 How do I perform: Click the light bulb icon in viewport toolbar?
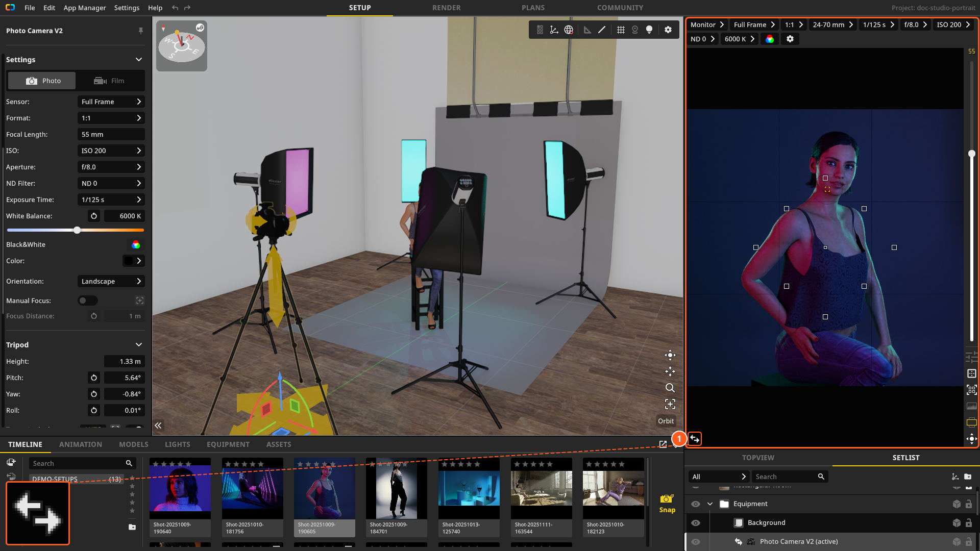click(649, 30)
